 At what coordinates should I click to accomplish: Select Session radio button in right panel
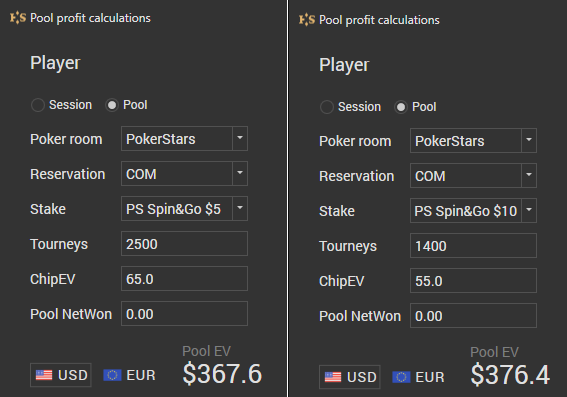pos(327,107)
